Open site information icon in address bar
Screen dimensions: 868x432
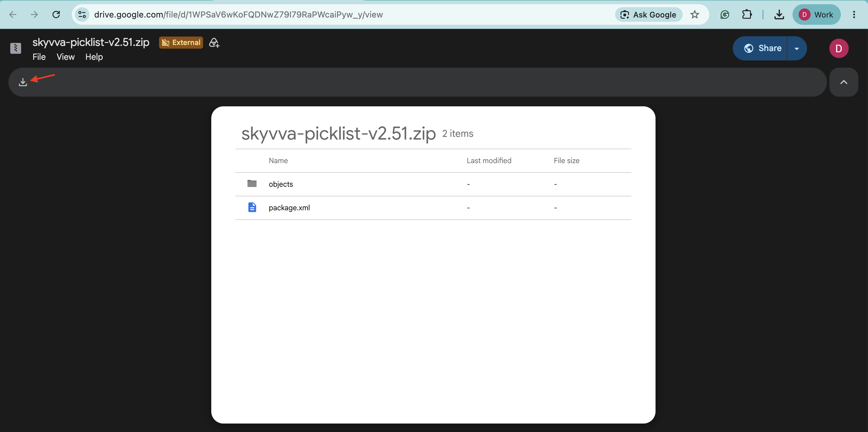point(82,15)
